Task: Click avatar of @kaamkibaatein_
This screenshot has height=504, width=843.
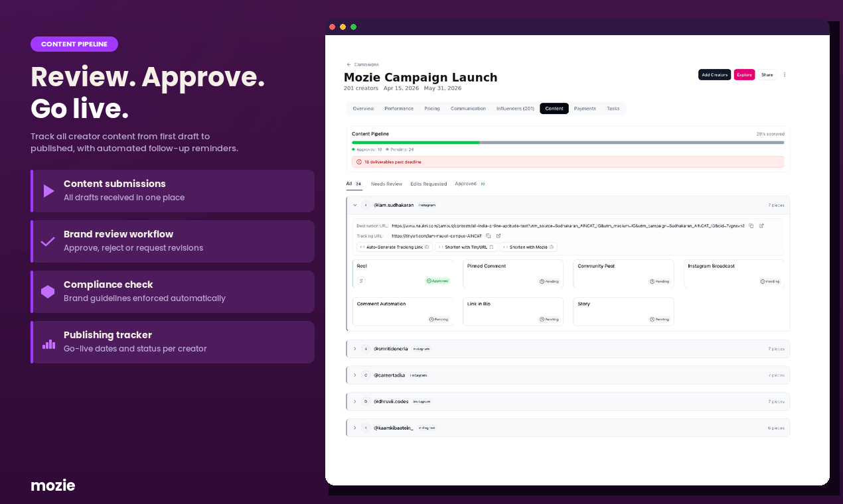Action: tap(366, 428)
